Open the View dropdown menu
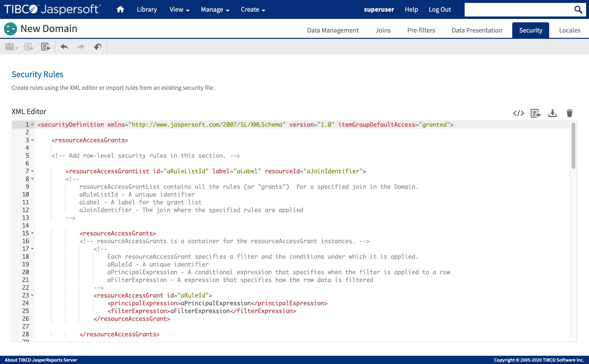Image resolution: width=589 pixels, height=364 pixels. [179, 9]
